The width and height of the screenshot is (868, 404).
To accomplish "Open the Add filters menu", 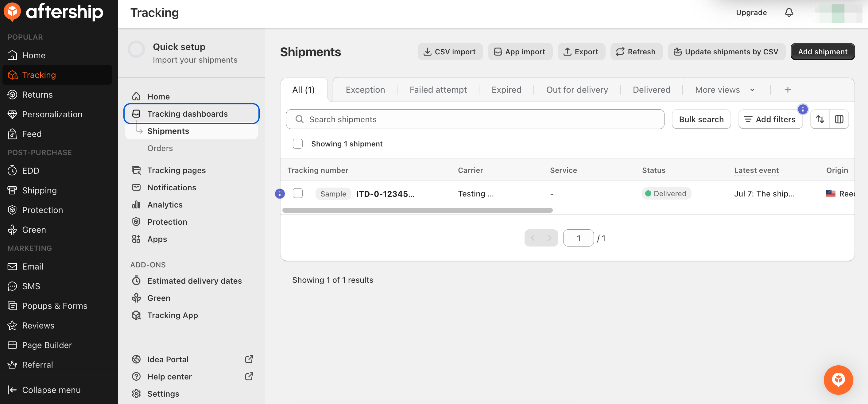I will point(770,119).
